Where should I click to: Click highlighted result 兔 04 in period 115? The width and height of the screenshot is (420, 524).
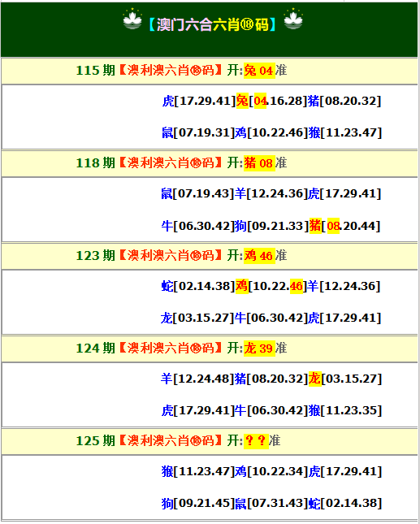click(x=259, y=71)
